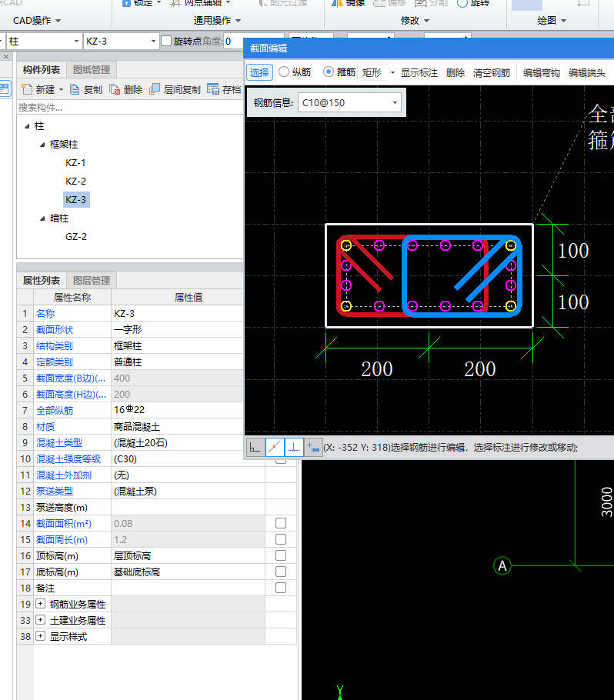Check the box in the 顶标高 row

tap(281, 555)
